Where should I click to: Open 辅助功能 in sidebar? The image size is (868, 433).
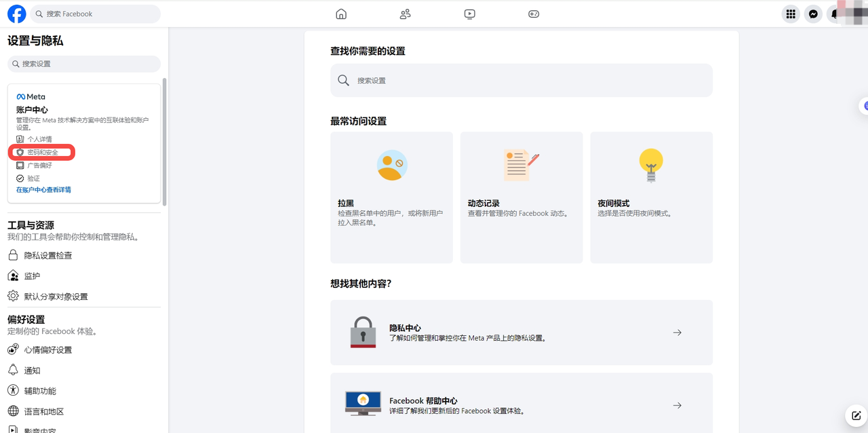coord(40,390)
